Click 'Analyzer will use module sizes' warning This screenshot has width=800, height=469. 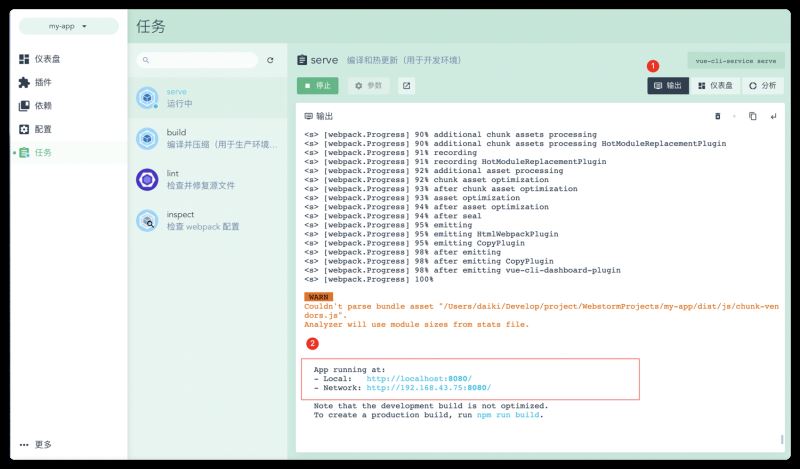click(x=416, y=325)
